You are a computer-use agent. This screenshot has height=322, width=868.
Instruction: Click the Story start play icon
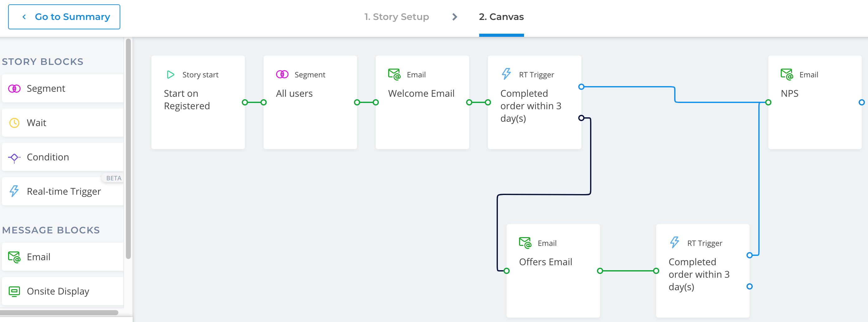coord(170,75)
